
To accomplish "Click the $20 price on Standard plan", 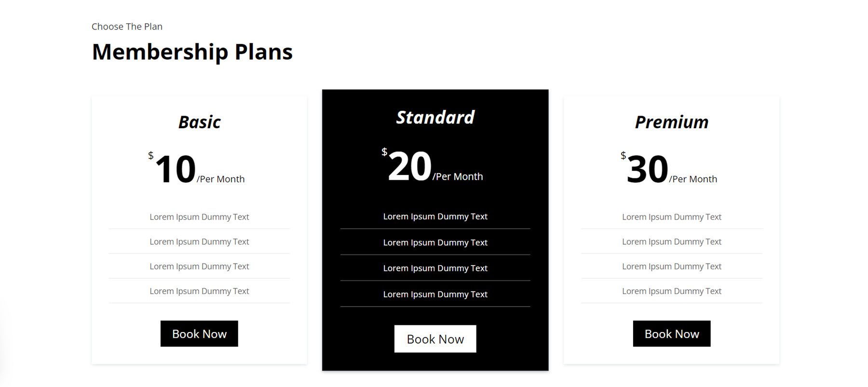I will coord(410,166).
